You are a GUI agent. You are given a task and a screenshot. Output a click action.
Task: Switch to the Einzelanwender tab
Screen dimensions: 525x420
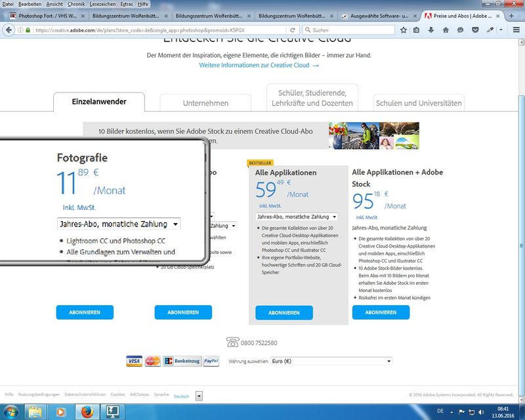point(99,102)
